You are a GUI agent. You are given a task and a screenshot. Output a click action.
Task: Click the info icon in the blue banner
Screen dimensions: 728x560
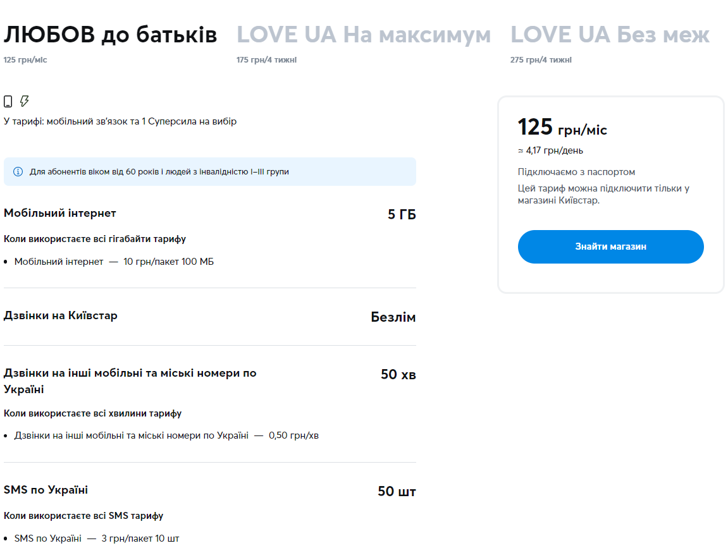click(17, 171)
